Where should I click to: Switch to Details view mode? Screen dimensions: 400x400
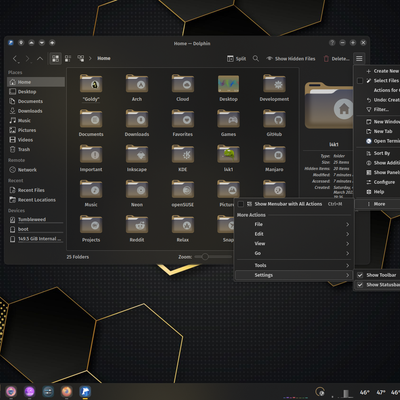[81, 59]
